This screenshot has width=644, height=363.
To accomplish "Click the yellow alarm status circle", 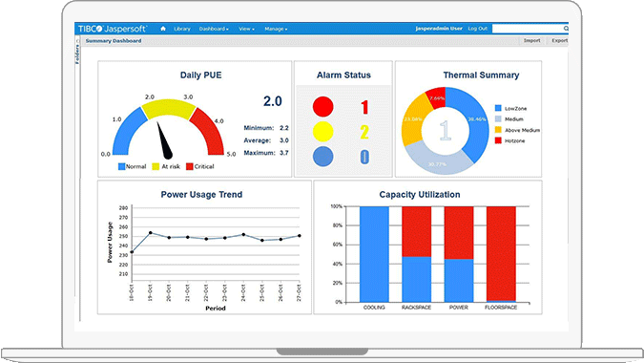I will pos(322,132).
